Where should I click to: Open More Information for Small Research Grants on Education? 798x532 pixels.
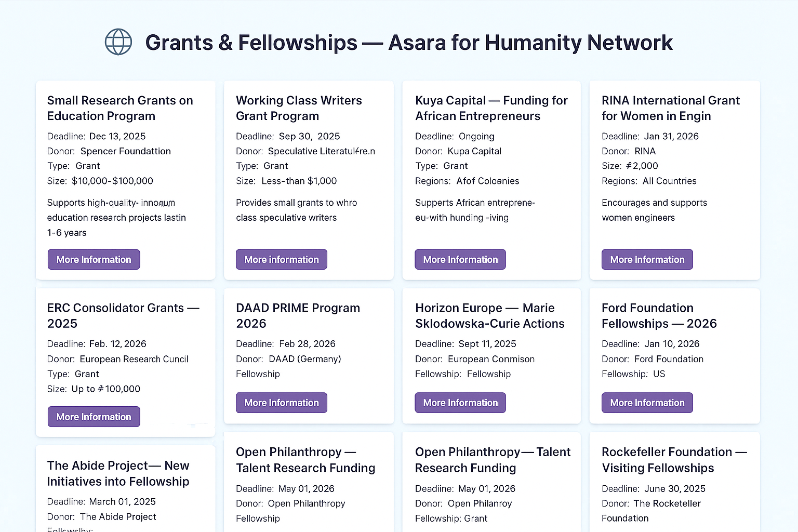click(94, 259)
